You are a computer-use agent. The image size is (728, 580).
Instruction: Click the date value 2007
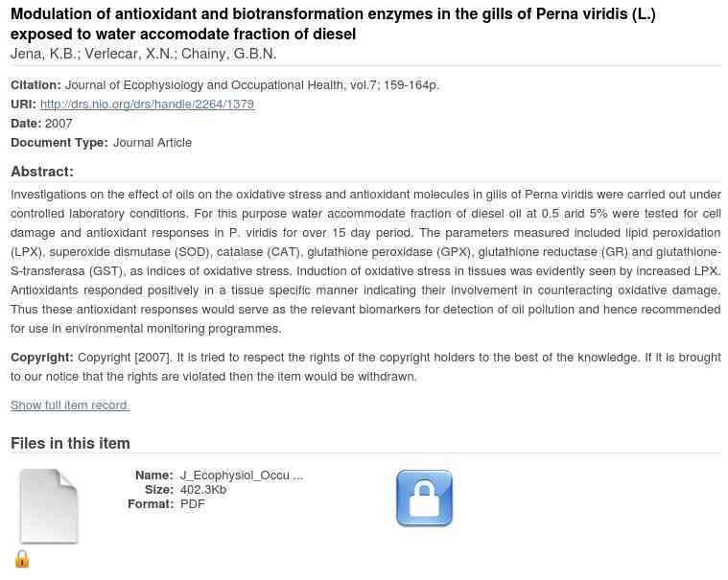click(59, 124)
